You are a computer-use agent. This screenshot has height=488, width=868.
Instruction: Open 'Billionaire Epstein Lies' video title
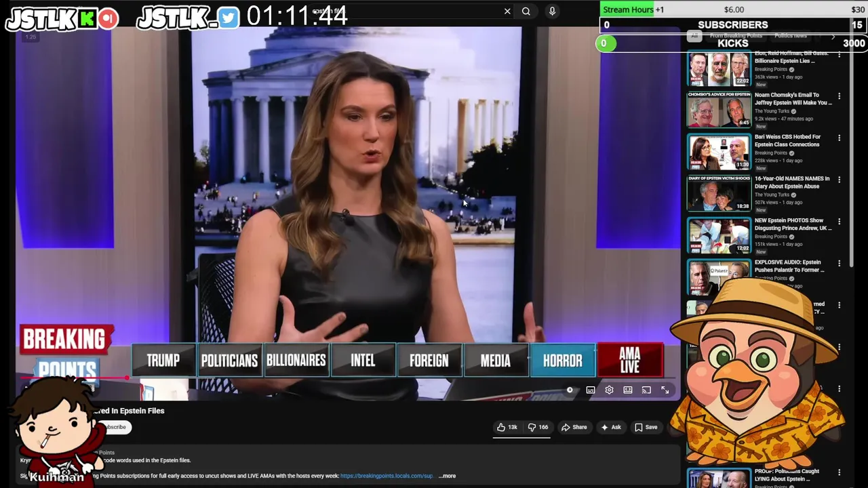click(791, 57)
